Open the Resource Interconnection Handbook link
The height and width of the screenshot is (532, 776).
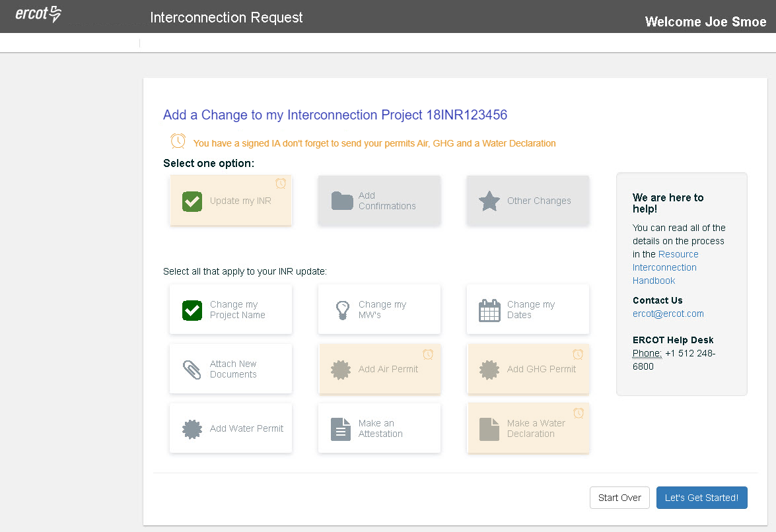pyautogui.click(x=664, y=267)
